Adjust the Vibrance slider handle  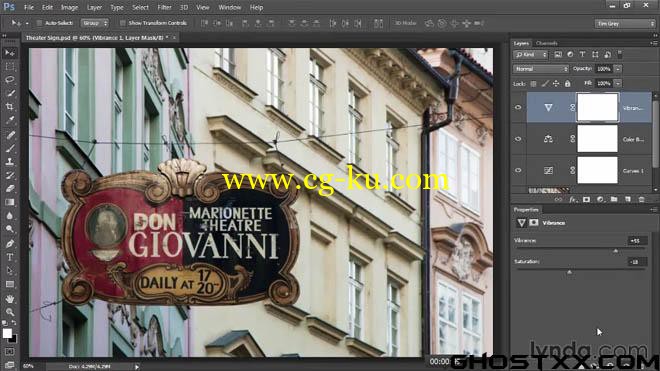[615, 251]
